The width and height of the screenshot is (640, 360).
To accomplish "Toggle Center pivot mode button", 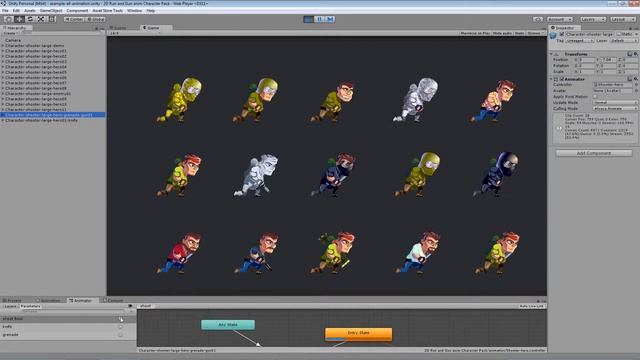I will pyautogui.click(x=74, y=19).
